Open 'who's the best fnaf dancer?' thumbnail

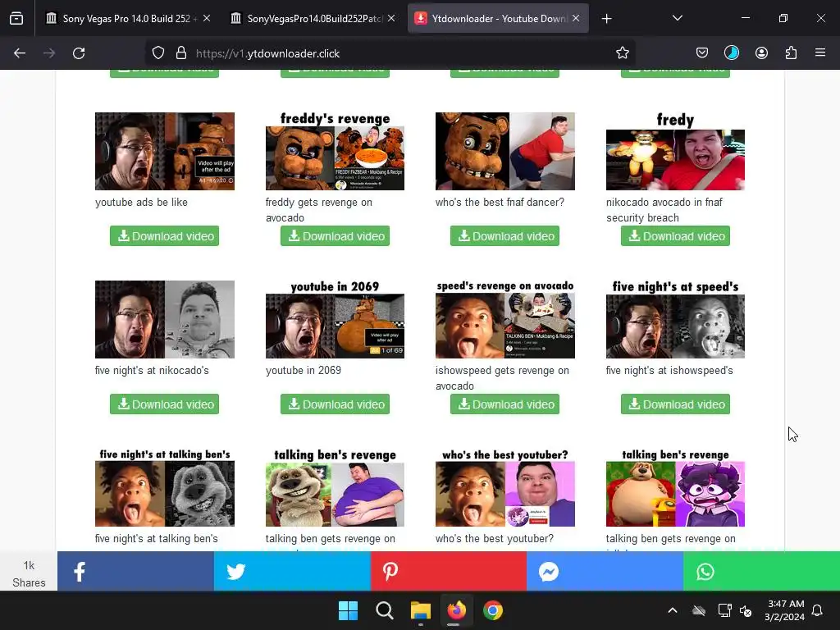tap(504, 151)
